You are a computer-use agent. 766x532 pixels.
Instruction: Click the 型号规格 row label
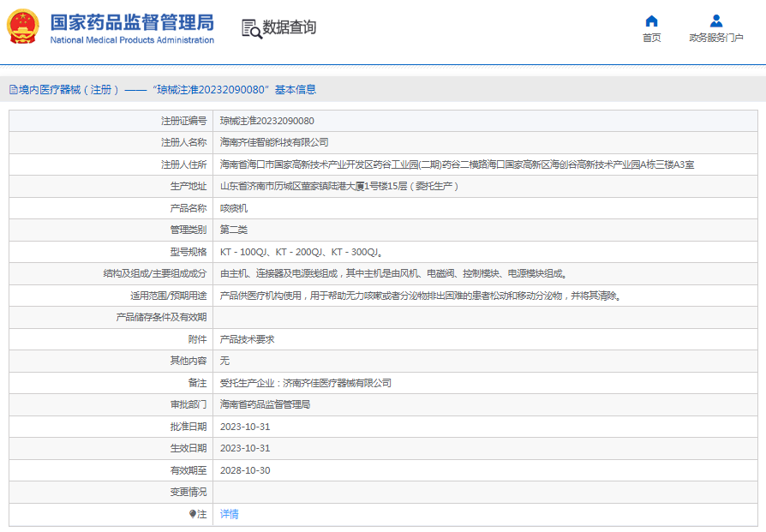189,252
